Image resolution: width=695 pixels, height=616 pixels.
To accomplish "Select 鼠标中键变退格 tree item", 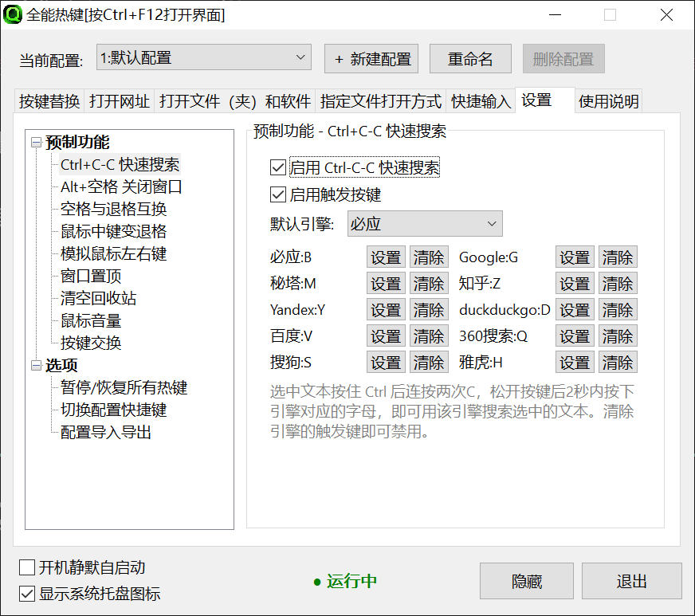I will 113,231.
